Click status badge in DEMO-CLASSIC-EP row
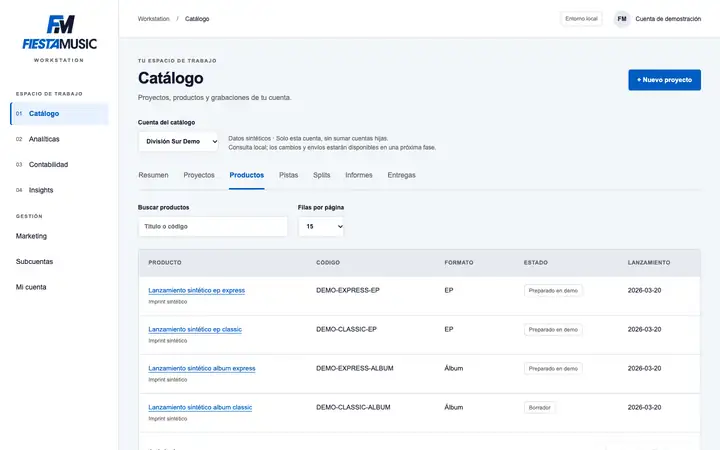720x450 pixels. (x=553, y=330)
